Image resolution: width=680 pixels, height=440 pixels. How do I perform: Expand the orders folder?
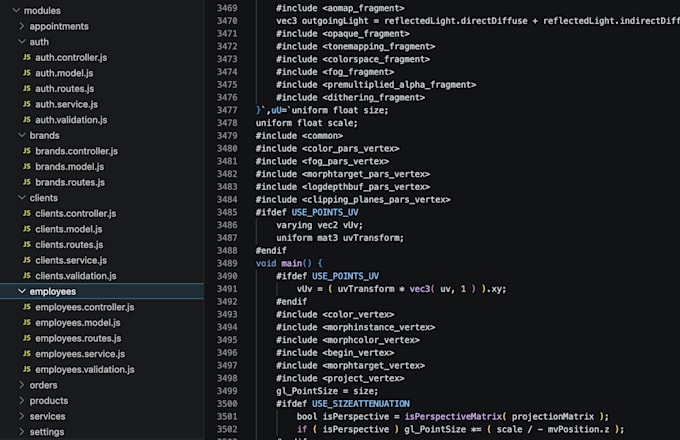[x=22, y=385]
